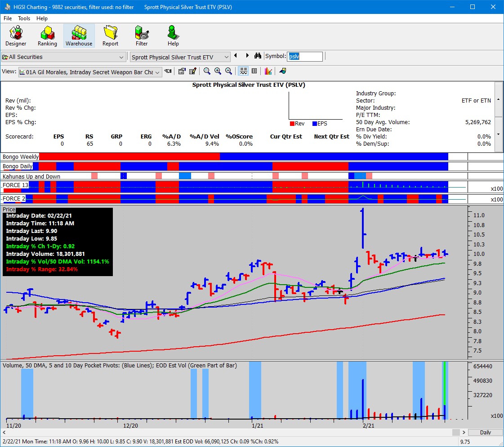This screenshot has width=504, height=447.
Task: Click the 2/21 date axis label
Action: (368, 425)
